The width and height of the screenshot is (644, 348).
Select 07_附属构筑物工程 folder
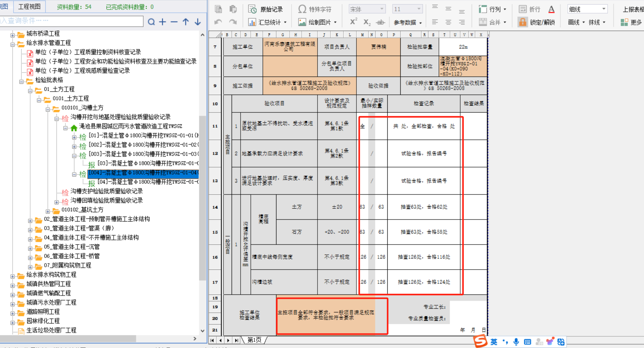tap(67, 265)
